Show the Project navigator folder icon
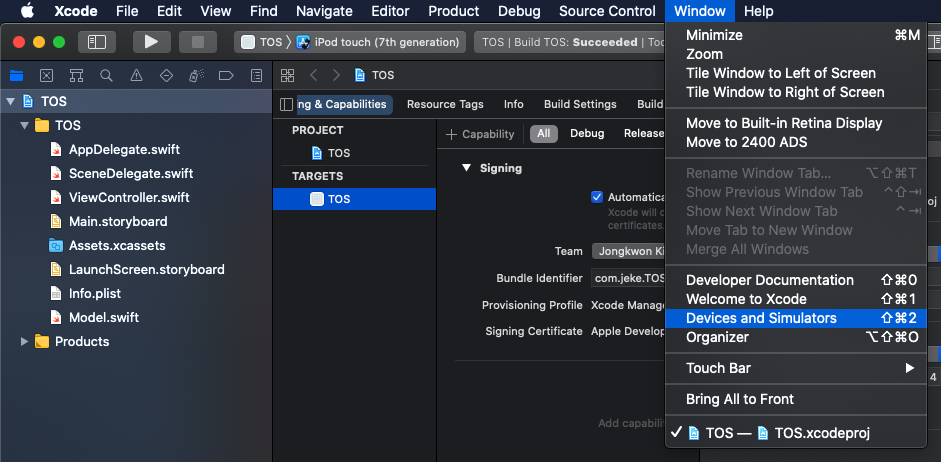The width and height of the screenshot is (941, 462). point(16,76)
